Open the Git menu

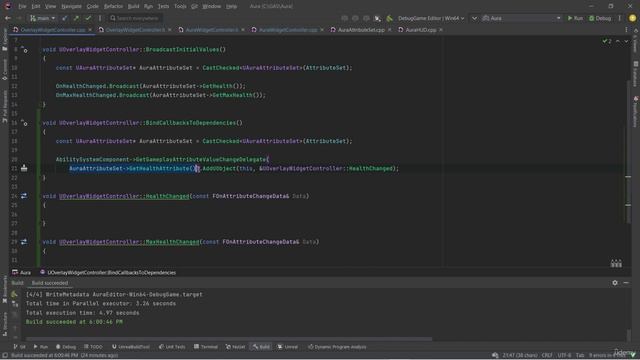[194, 6]
